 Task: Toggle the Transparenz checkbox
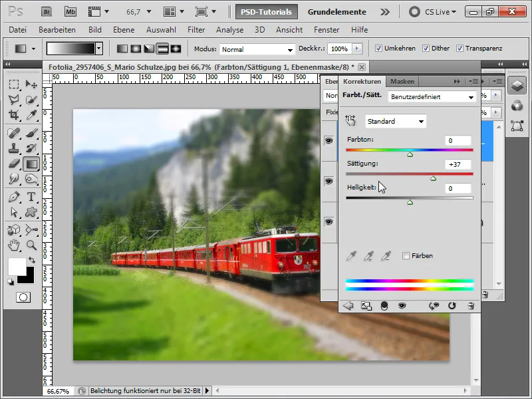(460, 48)
